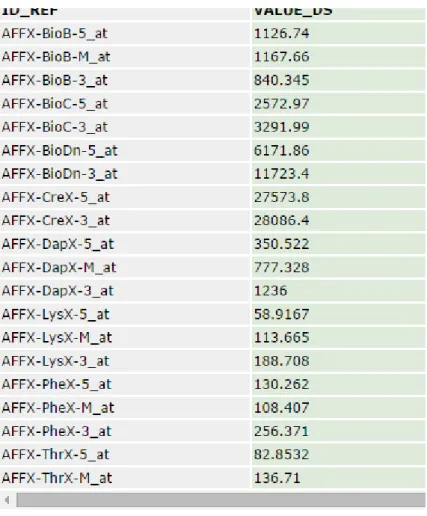
Task: Select the AFFX-LysX-5_at row ID
Action: point(55,314)
